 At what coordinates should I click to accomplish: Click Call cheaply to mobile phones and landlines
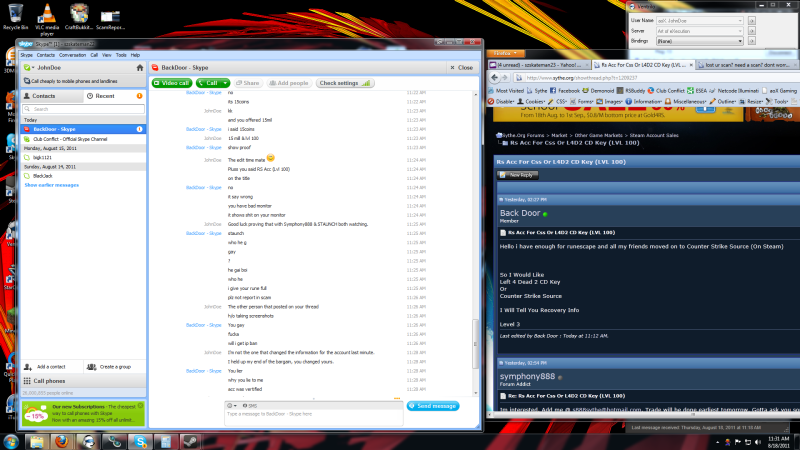coord(83,81)
